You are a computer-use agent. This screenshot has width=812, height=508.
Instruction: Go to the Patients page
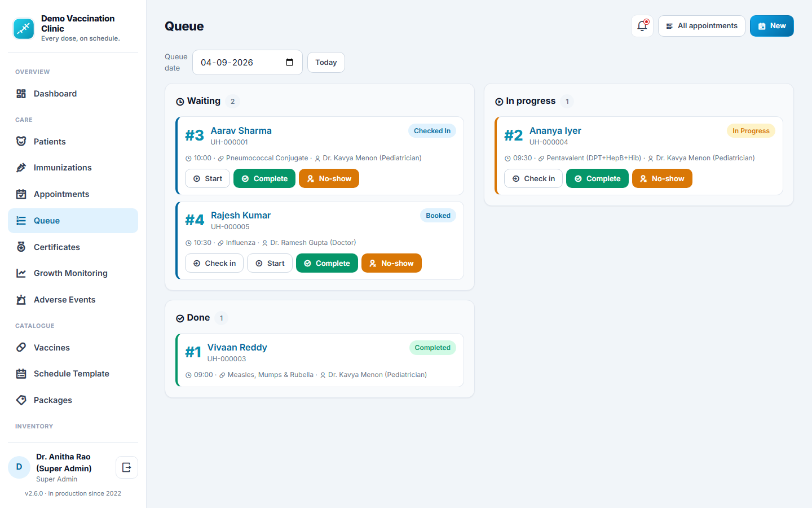pyautogui.click(x=73, y=142)
